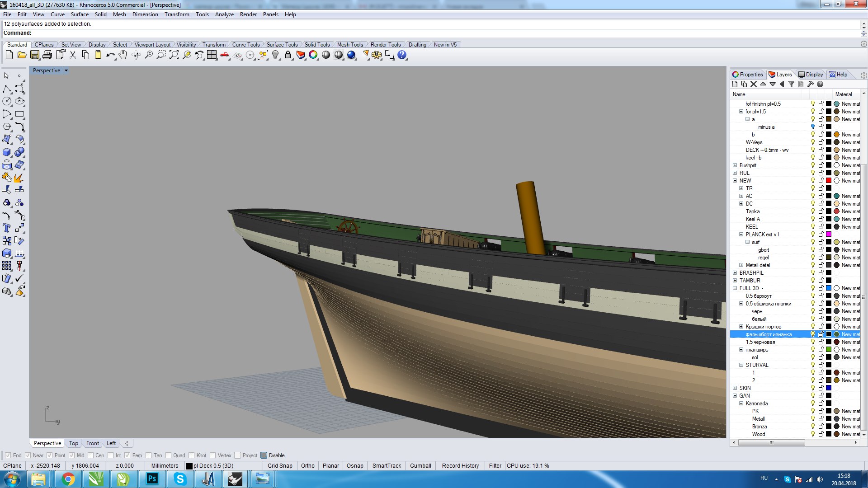Image resolution: width=868 pixels, height=488 pixels.
Task: Toggle the Mid osnap checkbox
Action: click(72, 455)
